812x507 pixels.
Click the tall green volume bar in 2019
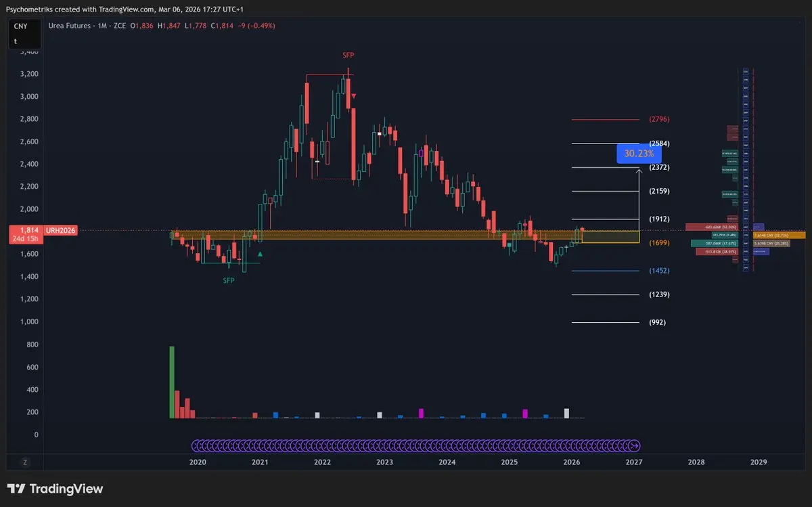pos(172,382)
